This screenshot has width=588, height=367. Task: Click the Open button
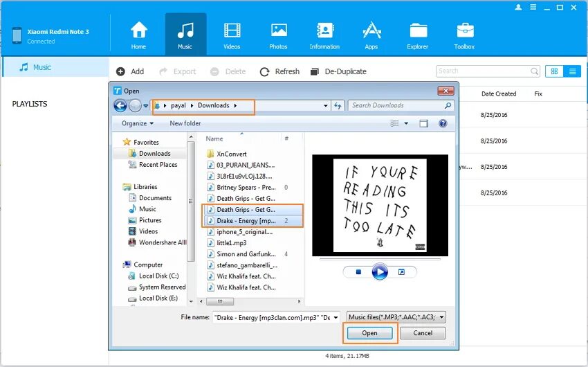coord(370,333)
